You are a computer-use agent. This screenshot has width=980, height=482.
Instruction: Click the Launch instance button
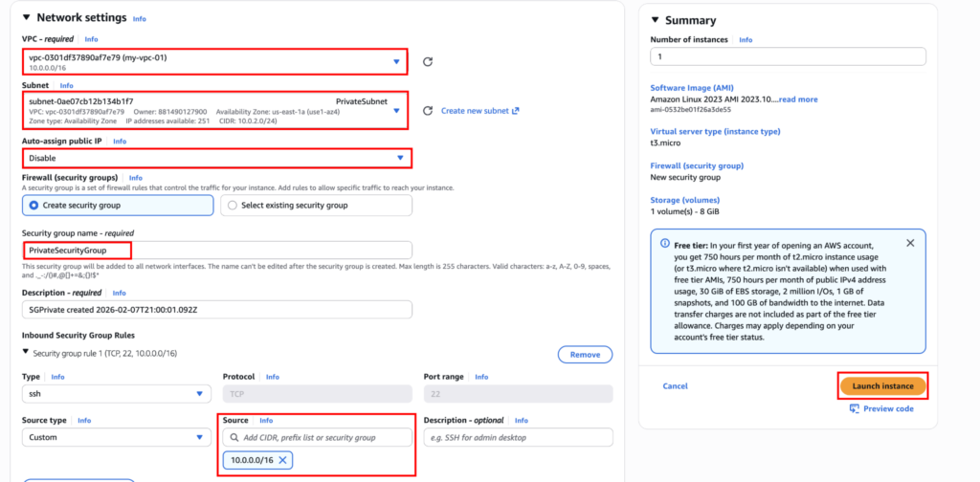[x=882, y=385]
